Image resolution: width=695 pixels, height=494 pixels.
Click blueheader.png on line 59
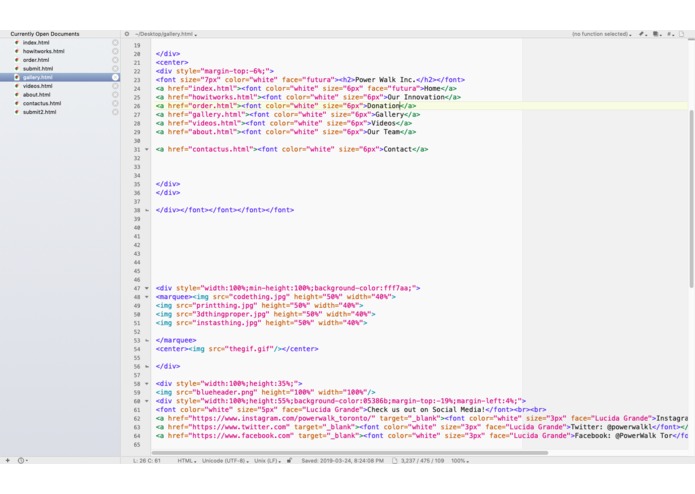click(x=226, y=393)
